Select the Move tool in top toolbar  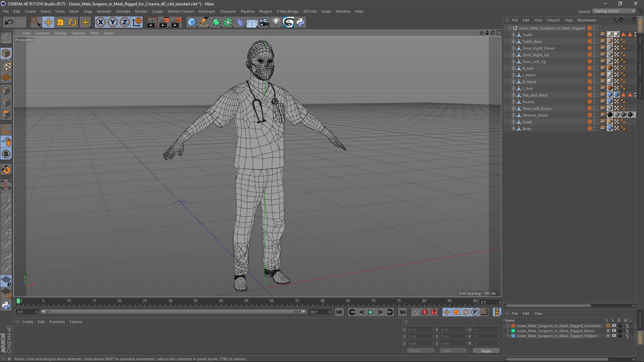coord(48,22)
